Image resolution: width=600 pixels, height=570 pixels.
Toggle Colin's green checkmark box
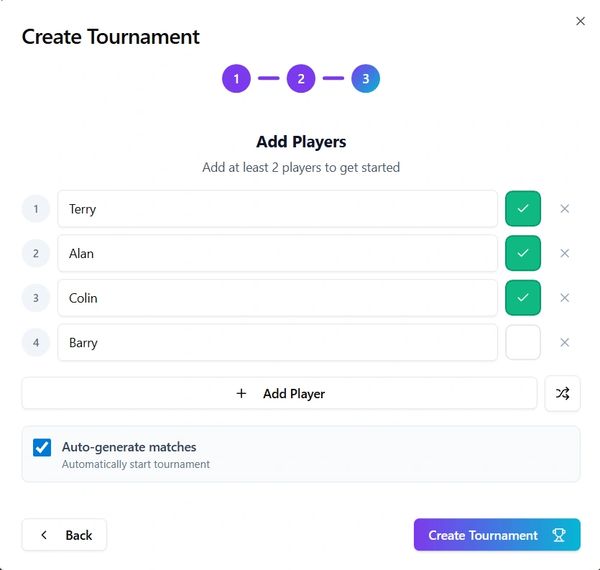click(523, 298)
